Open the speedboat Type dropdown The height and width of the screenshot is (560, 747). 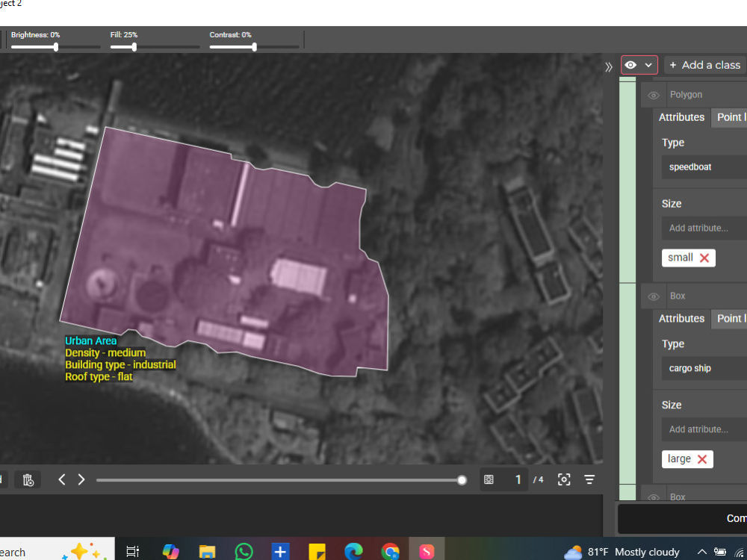click(x=704, y=167)
